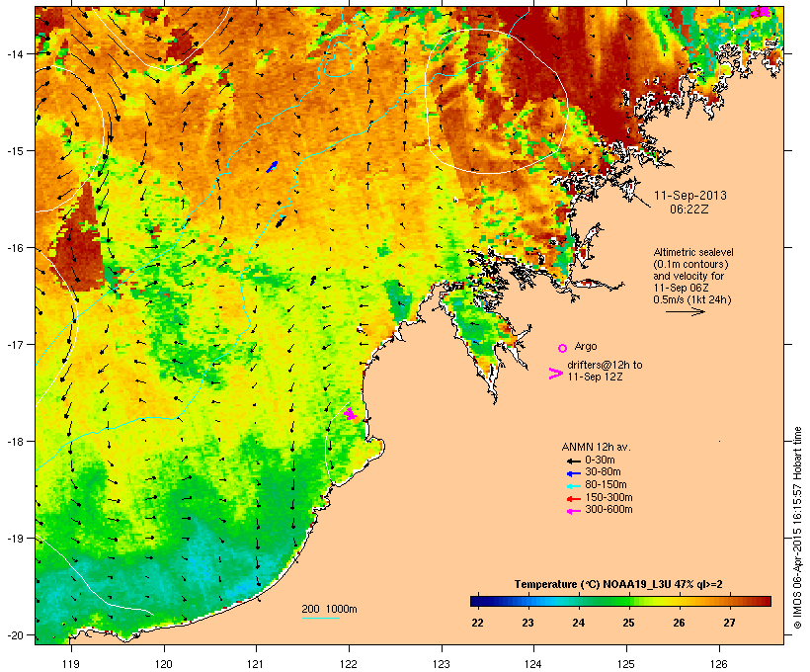Screen dimensions: 810x672
Task: Click the '30-80m' depth label
Action: (603, 472)
